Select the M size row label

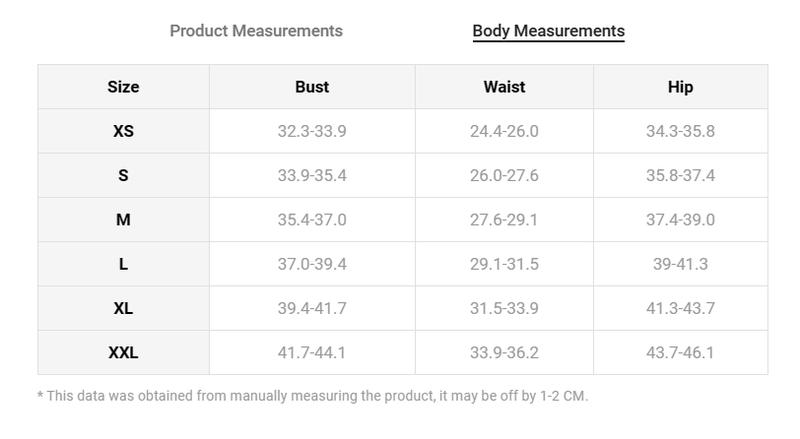tap(123, 220)
